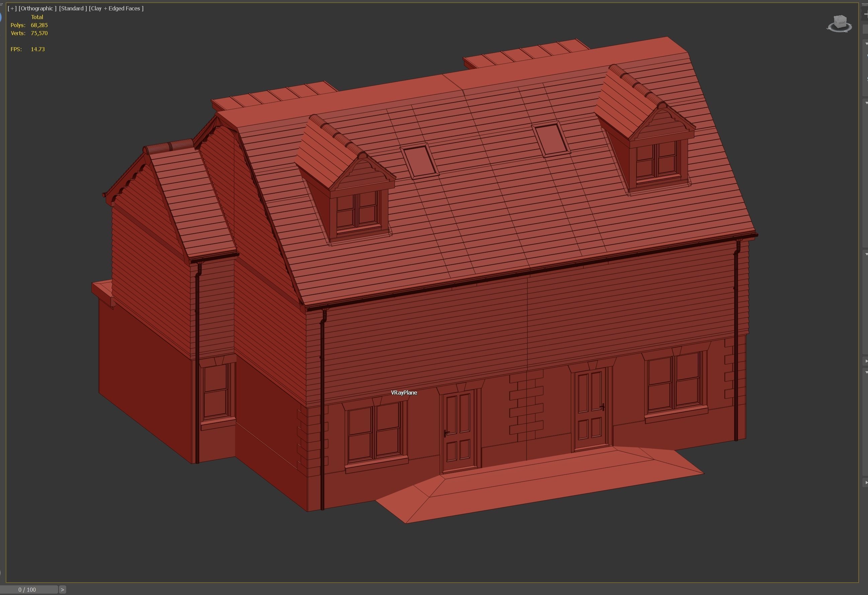
Task: Open the [+] general viewport menu
Action: pyautogui.click(x=12, y=8)
